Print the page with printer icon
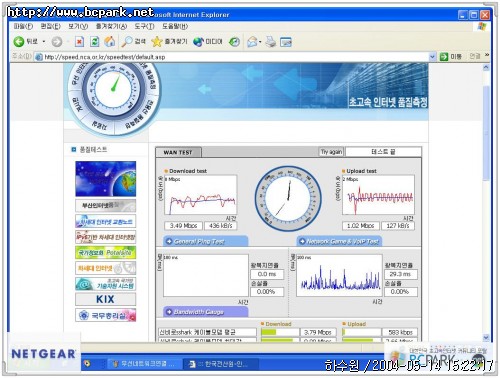 (x=271, y=42)
